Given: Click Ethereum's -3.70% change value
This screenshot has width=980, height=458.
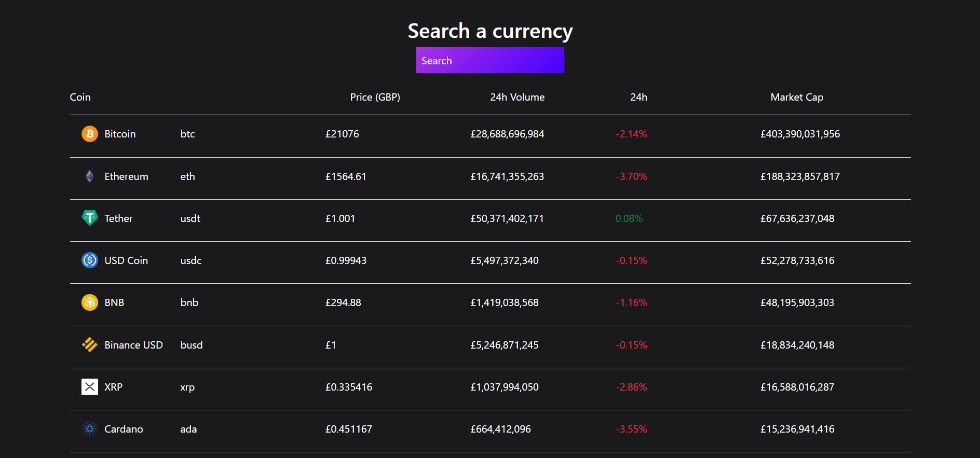Looking at the screenshot, I should pyautogui.click(x=631, y=176).
